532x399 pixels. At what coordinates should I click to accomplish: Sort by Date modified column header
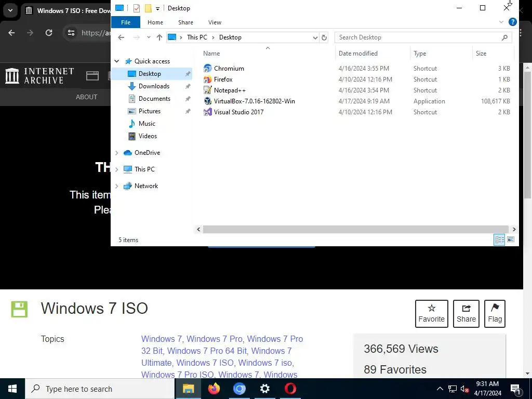pos(358,54)
